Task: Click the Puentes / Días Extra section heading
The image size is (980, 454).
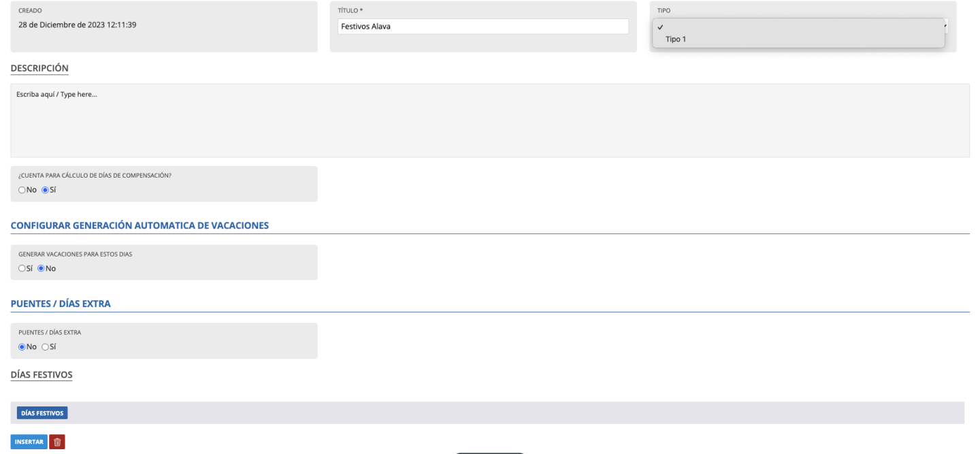Action: tap(61, 304)
